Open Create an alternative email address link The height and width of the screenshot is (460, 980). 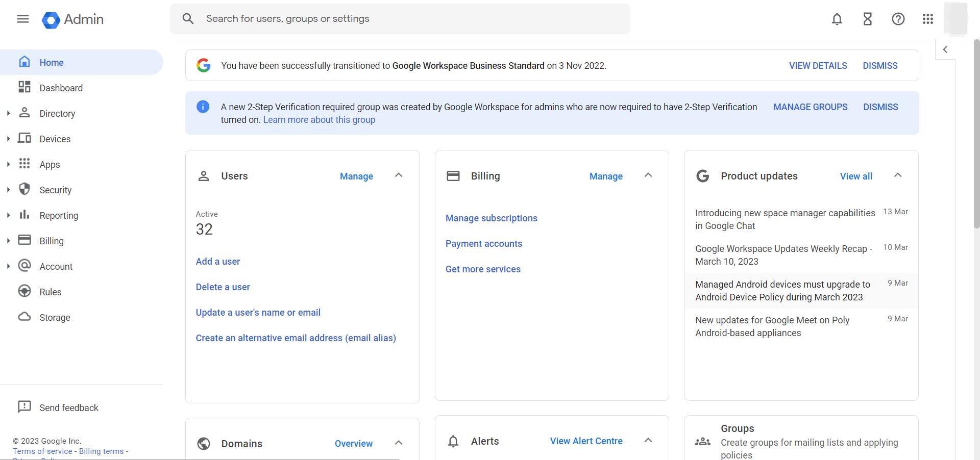click(x=296, y=338)
